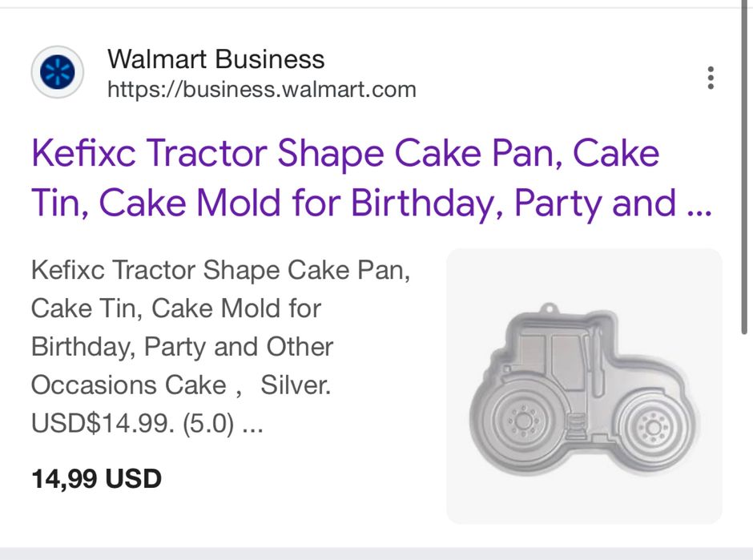This screenshot has width=753, height=560.
Task: Click the "Party and ..." end of title
Action: coord(613,203)
